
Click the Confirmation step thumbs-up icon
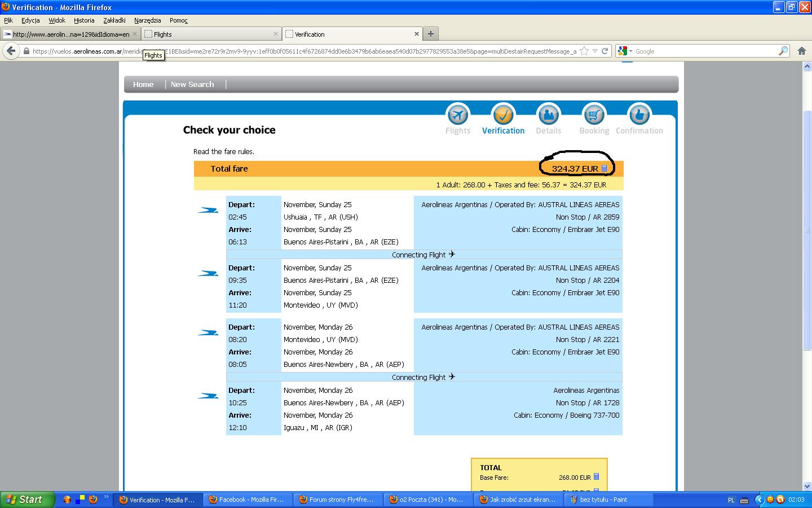click(x=639, y=115)
